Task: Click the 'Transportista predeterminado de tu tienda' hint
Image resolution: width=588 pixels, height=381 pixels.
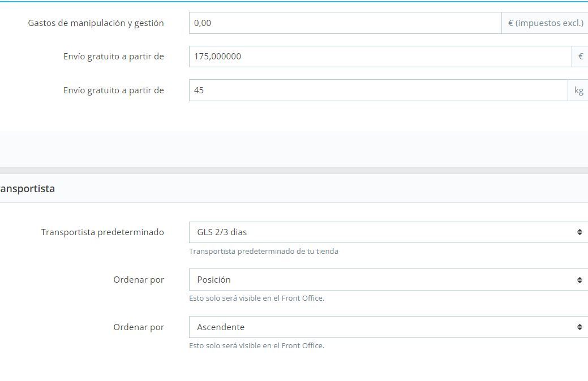Action: [x=264, y=252]
